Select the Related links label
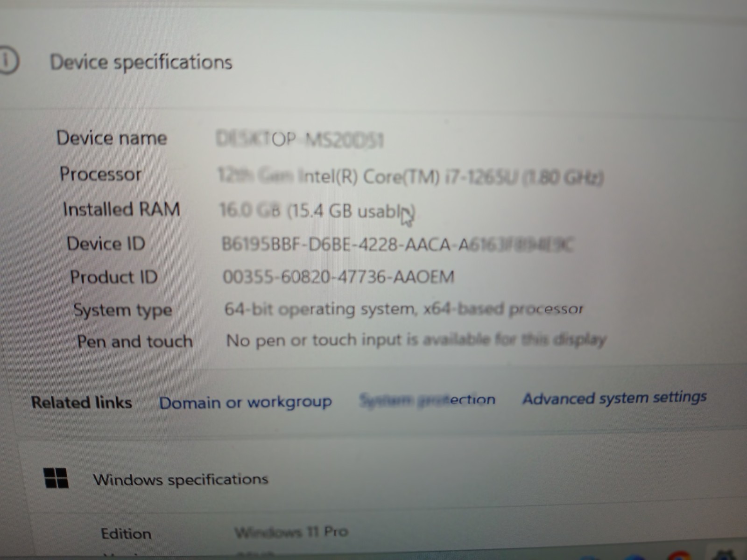 click(x=82, y=402)
